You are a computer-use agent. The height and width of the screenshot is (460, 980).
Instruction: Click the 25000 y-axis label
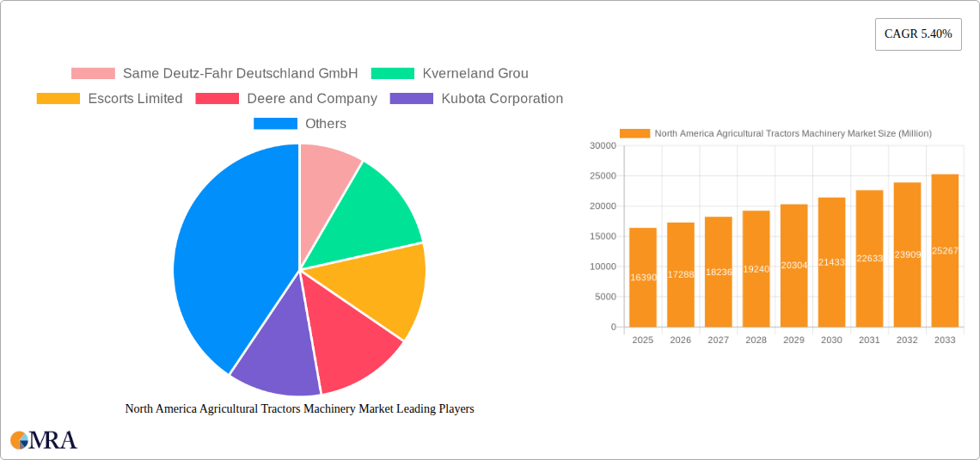click(x=603, y=175)
